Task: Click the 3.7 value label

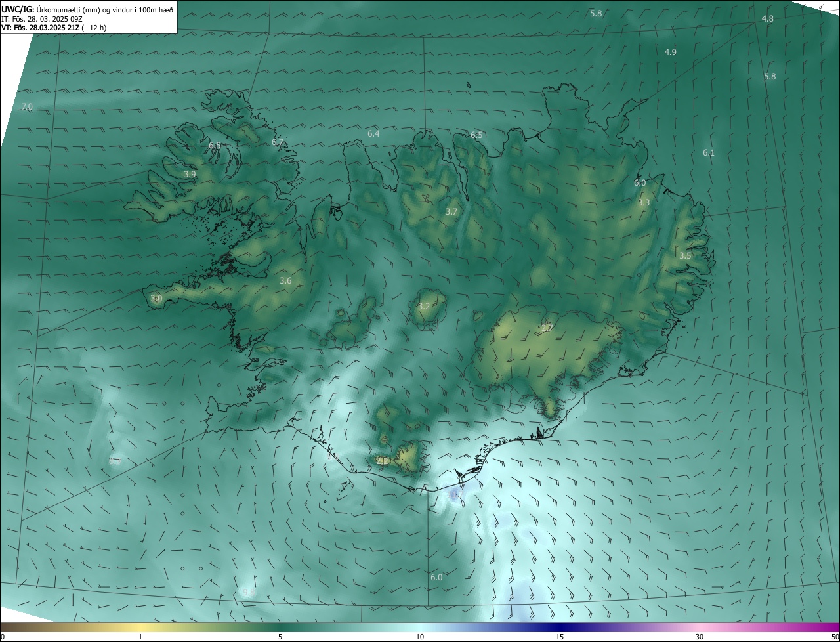Action: pos(451,212)
